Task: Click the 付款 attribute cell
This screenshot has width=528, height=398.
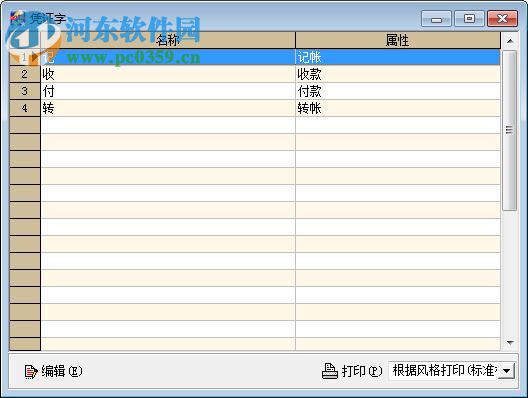Action: (x=398, y=91)
